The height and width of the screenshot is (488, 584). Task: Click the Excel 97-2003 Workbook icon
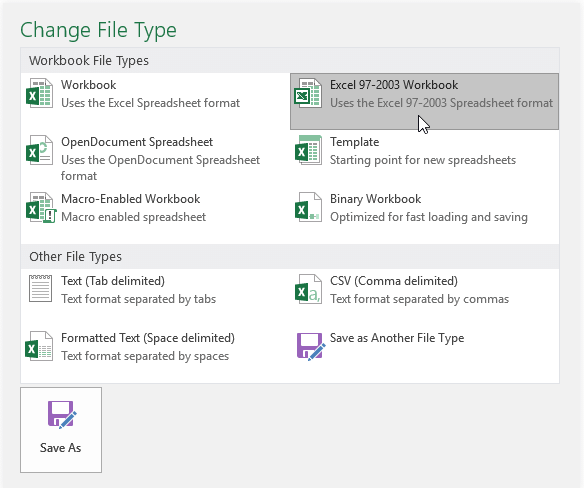(308, 93)
